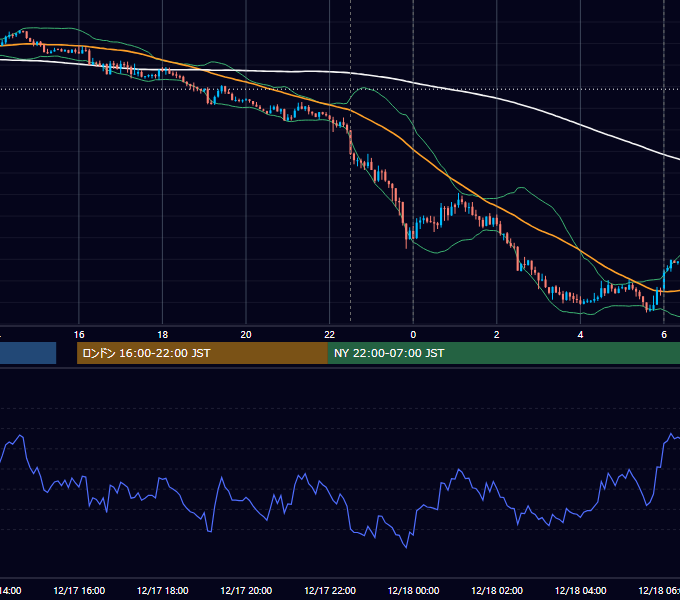Click the 12/18 02:00 date label
Viewport: 680px width, 600px height.
pyautogui.click(x=497, y=590)
